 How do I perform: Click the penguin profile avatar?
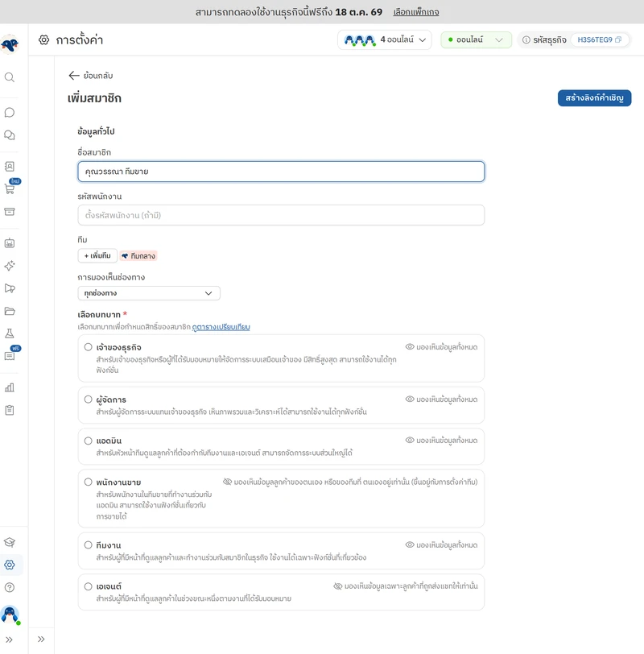point(10,615)
